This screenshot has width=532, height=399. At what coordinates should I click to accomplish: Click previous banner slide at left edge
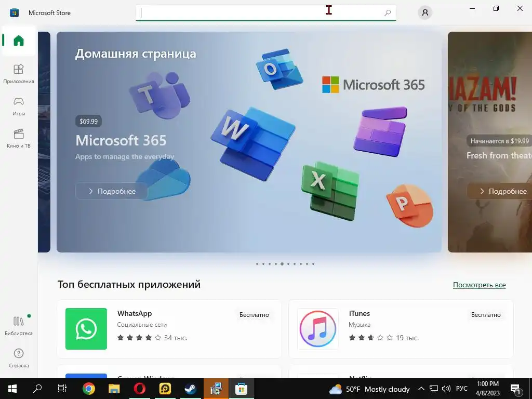click(x=44, y=142)
